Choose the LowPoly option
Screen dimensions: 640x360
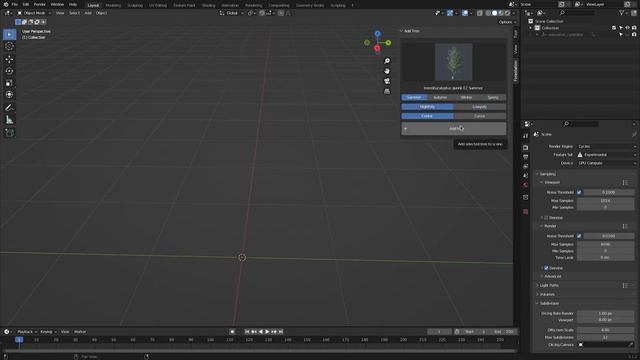click(480, 107)
